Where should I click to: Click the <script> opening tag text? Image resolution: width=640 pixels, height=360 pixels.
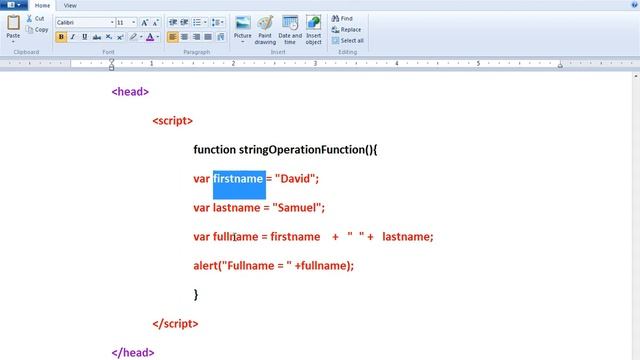(173, 121)
